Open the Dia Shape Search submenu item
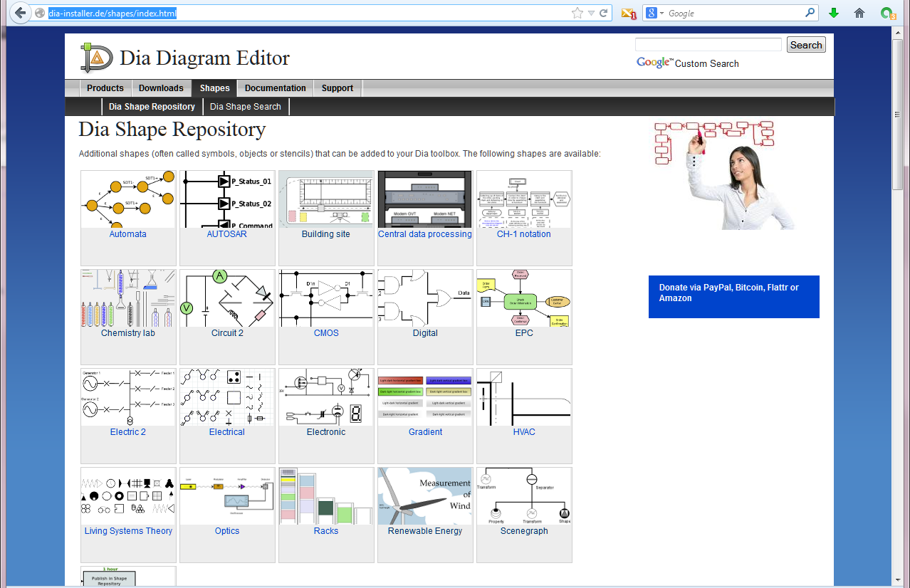 point(246,107)
